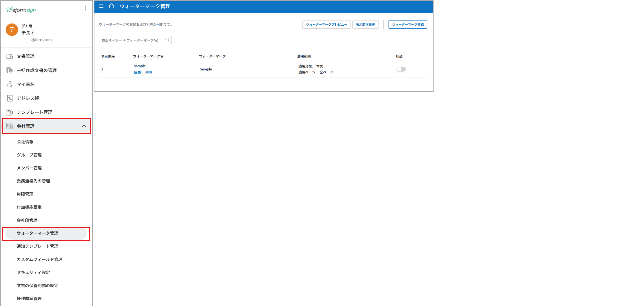The image size is (644, 306).
Task: Click the hamburger menu icon
Action: pyautogui.click(x=101, y=6)
